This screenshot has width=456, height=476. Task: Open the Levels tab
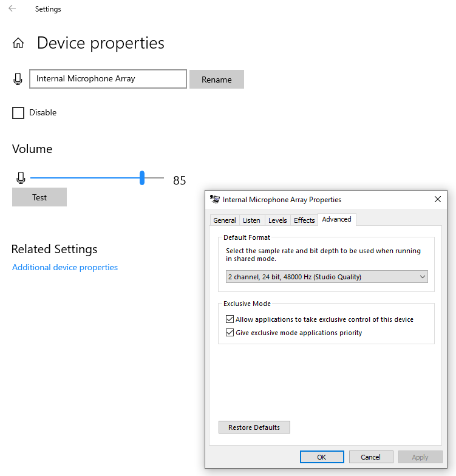coord(277,220)
